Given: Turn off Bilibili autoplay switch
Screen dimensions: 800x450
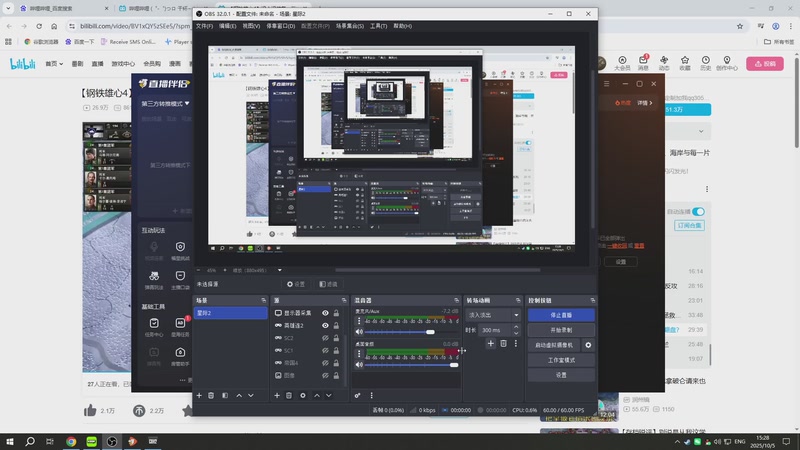Looking at the screenshot, I should coord(698,211).
